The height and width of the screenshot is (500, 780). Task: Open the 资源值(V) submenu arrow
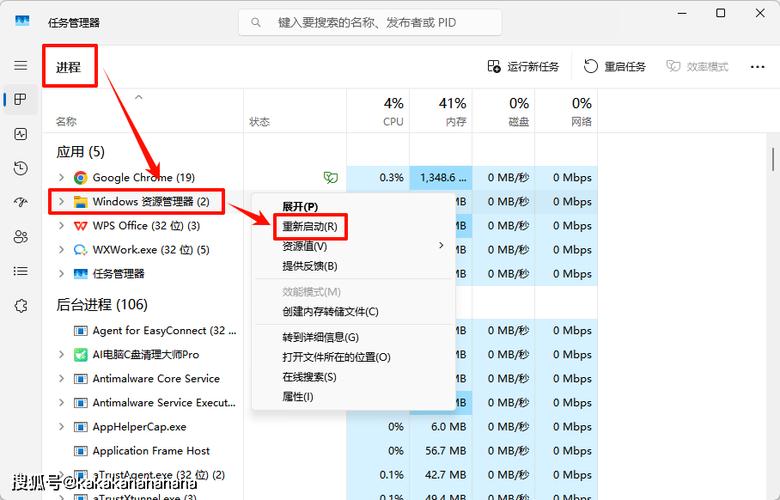pos(441,246)
